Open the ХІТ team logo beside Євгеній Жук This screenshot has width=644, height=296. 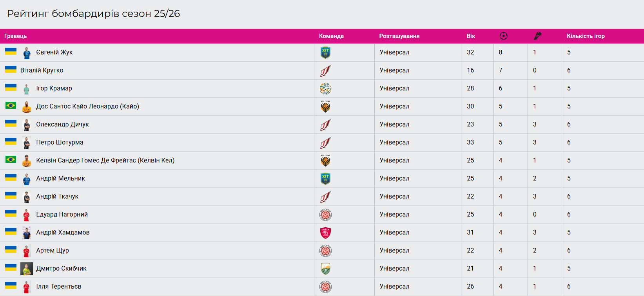pos(325,52)
